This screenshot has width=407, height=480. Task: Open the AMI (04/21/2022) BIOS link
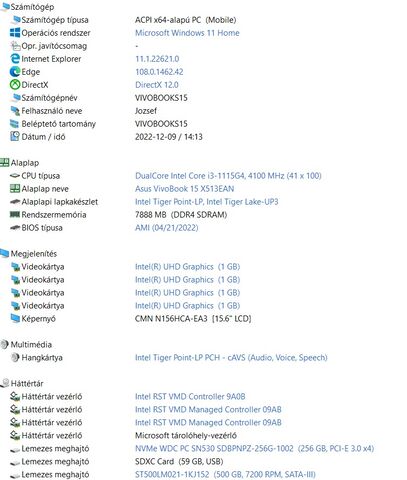[166, 228]
